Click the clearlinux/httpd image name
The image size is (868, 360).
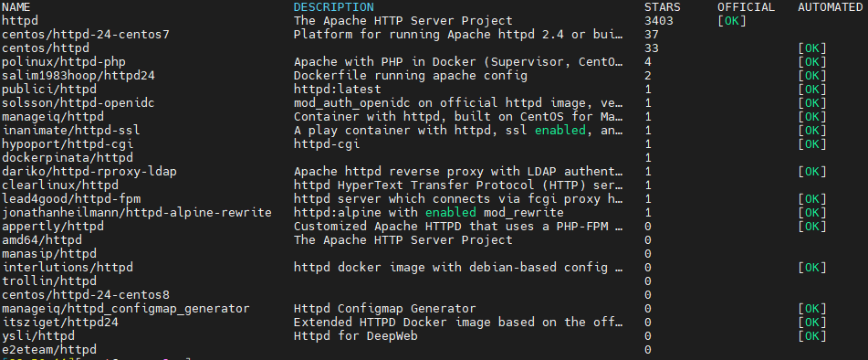click(x=60, y=185)
